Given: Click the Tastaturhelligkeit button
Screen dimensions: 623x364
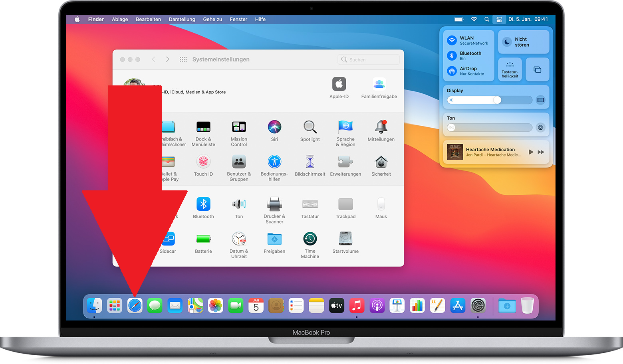Looking at the screenshot, I should pos(510,69).
